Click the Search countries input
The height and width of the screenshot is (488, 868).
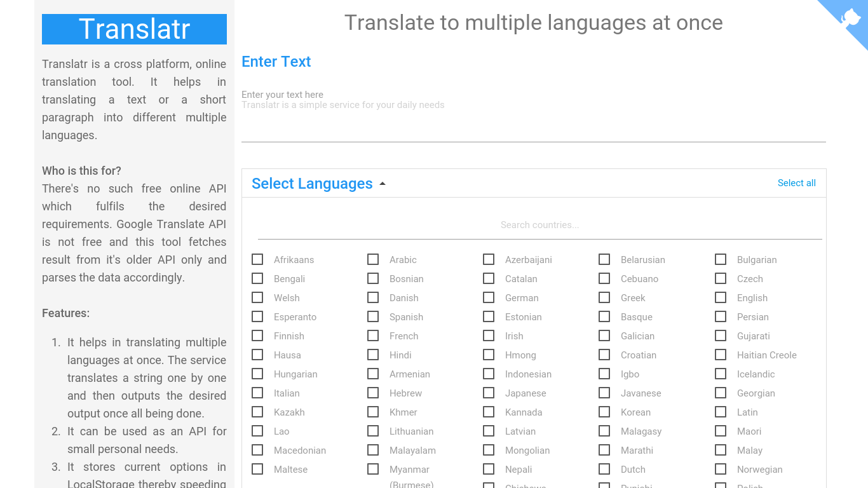click(540, 225)
